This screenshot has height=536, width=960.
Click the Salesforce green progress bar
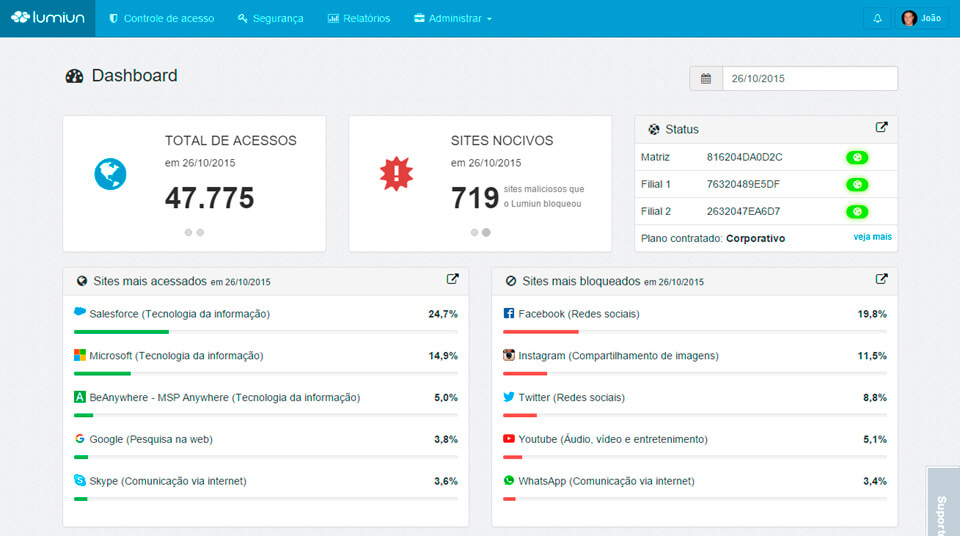(121, 332)
